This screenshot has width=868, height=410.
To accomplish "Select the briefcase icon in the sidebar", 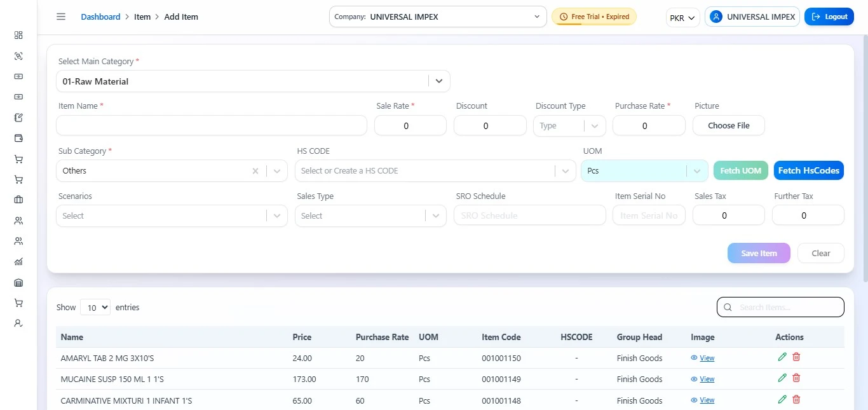I will tap(18, 199).
